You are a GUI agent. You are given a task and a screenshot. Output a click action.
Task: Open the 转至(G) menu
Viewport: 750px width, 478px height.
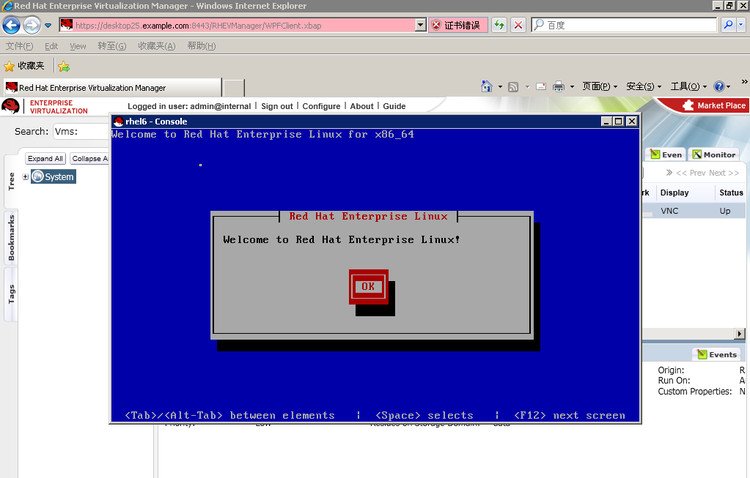click(112, 46)
